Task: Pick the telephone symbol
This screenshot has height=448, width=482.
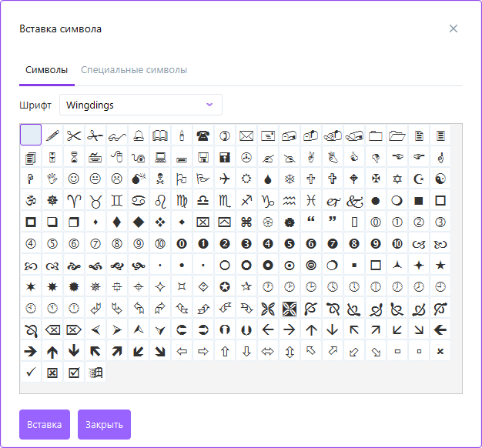Action: tap(203, 135)
